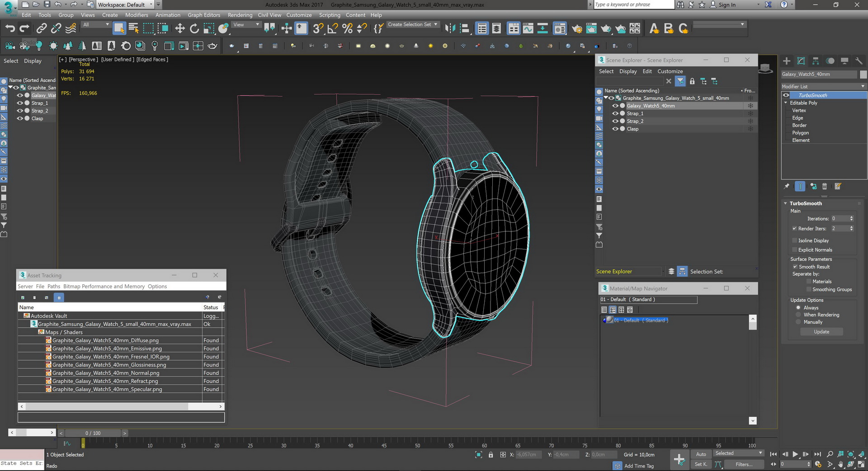Click Sign In link
Viewport: 868px width, 471px height.
pyautogui.click(x=727, y=5)
